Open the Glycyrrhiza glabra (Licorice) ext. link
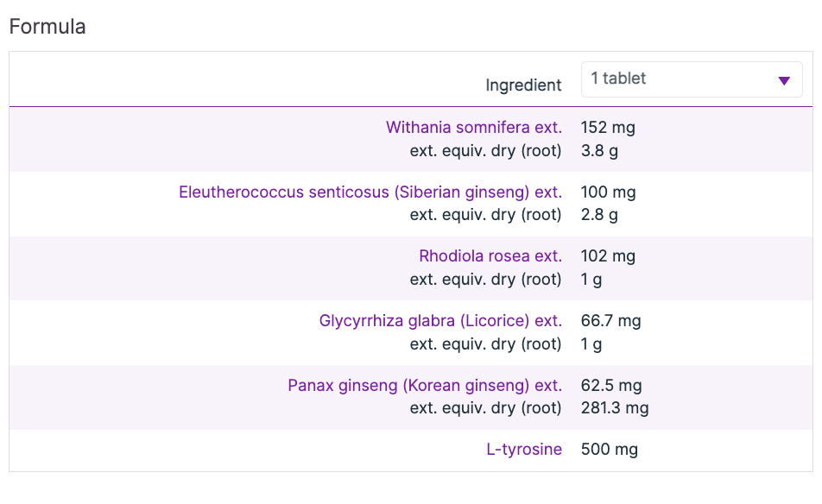This screenshot has width=822, height=504. coord(440,321)
